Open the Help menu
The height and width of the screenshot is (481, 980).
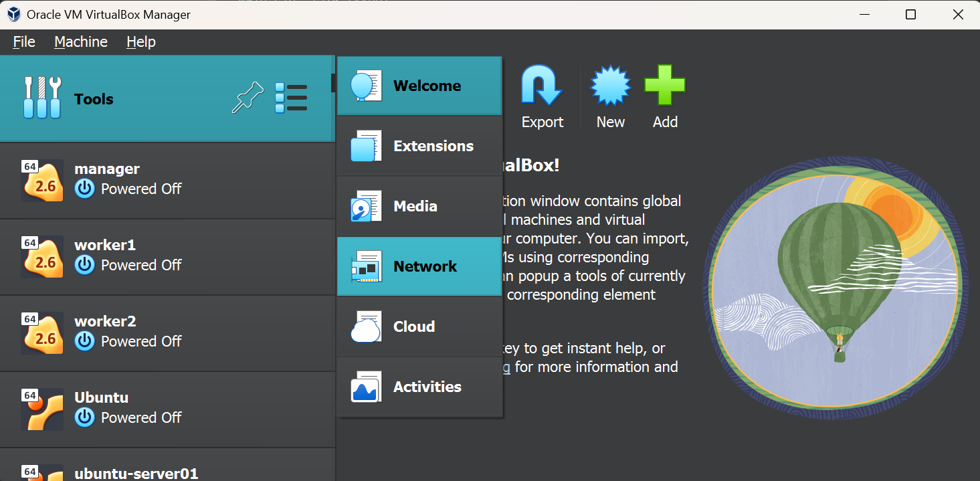click(x=140, y=41)
